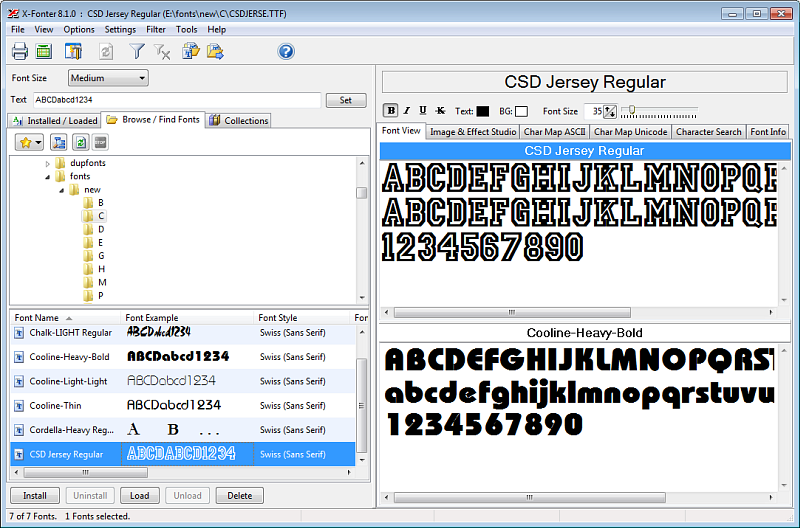Screen dimensions: 800x528
Task: Click the sample Text input field
Action: pyautogui.click(x=177, y=100)
